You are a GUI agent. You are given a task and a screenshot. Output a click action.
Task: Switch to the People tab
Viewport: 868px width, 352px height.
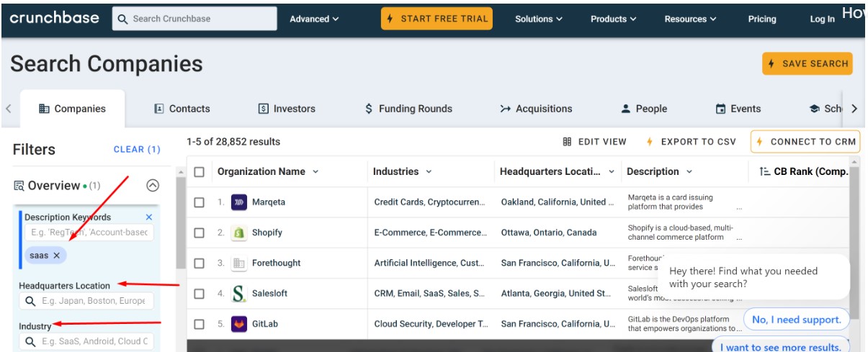644,109
